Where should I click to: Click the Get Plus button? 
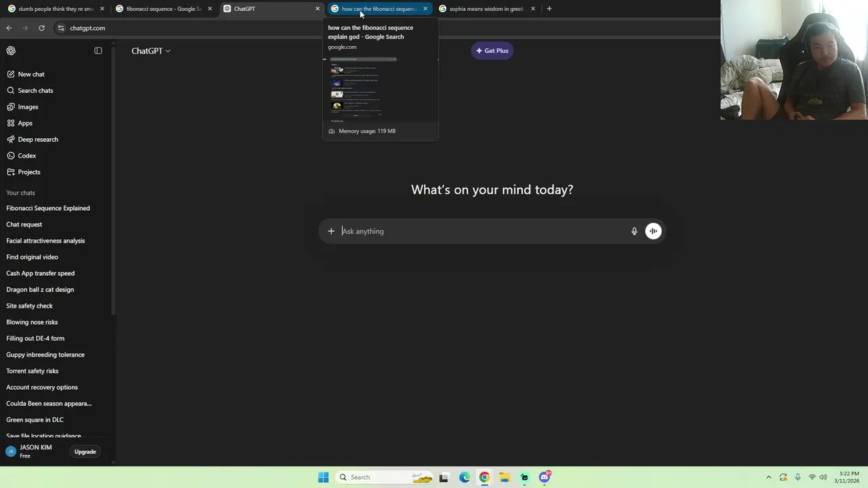[492, 51]
